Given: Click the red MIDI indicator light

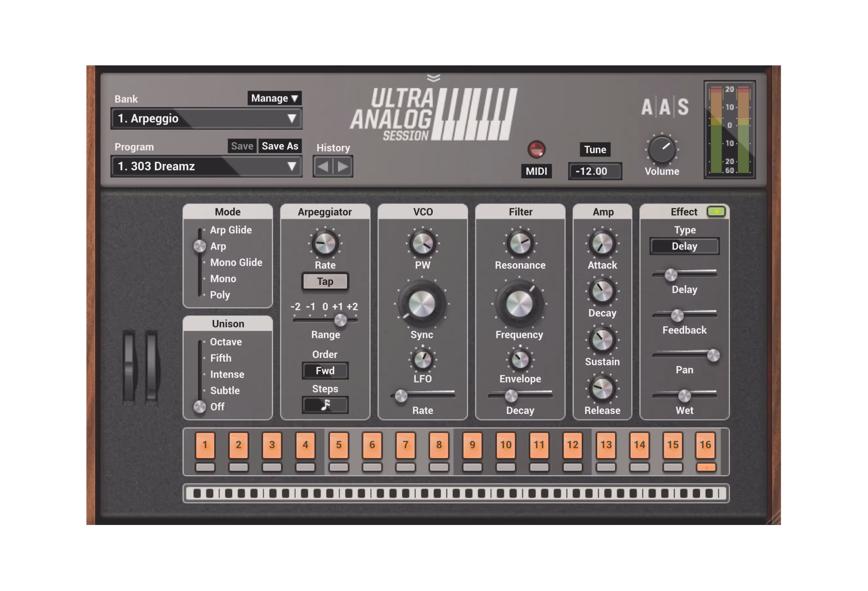Looking at the screenshot, I should tap(536, 149).
